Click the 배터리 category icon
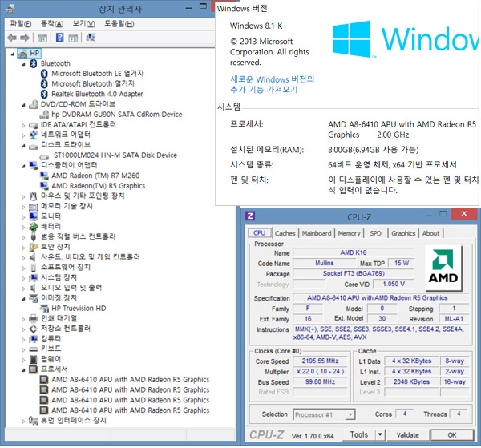 click(x=34, y=227)
